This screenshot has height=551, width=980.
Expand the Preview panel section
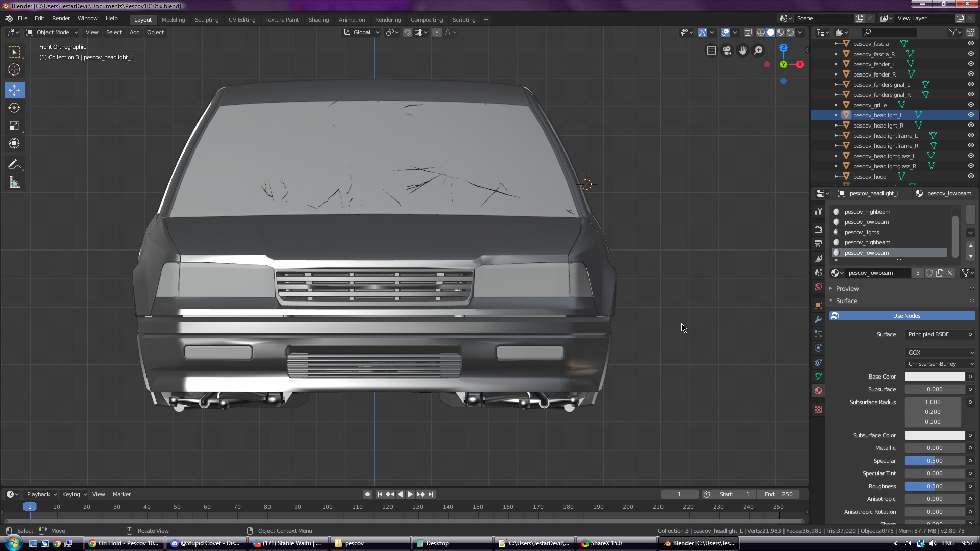(x=847, y=289)
